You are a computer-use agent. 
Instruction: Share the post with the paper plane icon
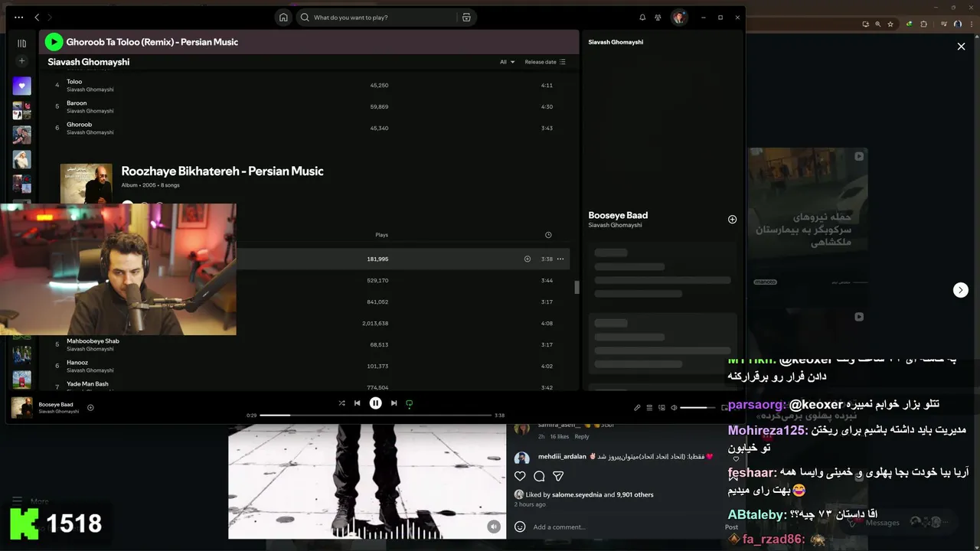(x=558, y=476)
